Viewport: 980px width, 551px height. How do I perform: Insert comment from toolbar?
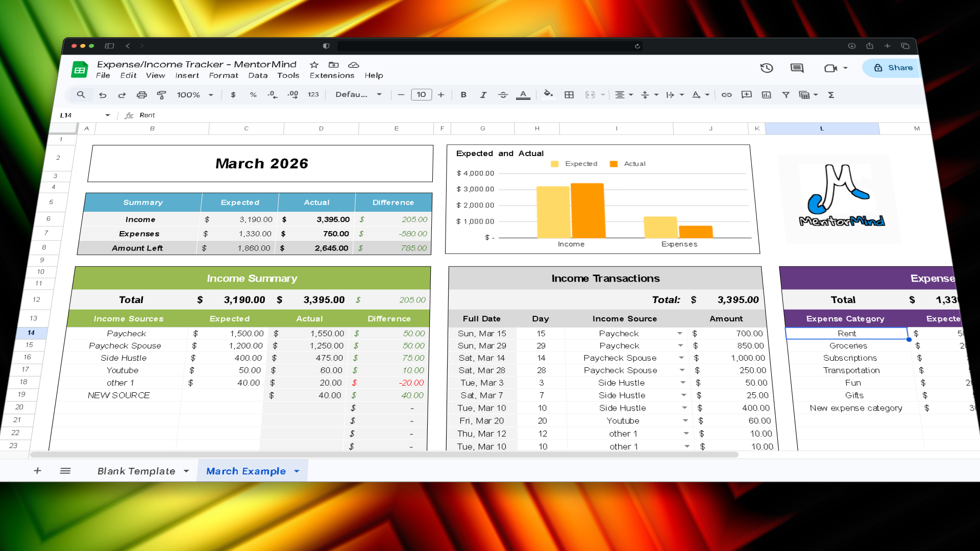[x=746, y=95]
